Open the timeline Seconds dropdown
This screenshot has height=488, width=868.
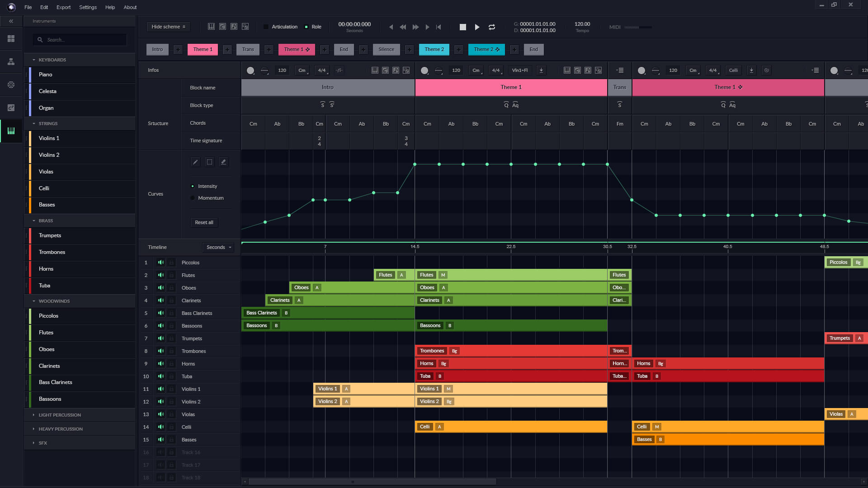pos(218,247)
